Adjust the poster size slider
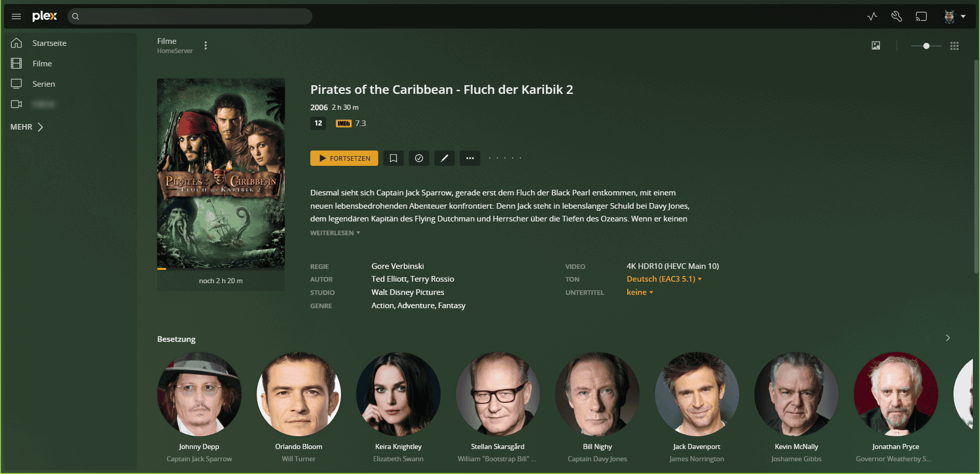The width and height of the screenshot is (980, 474). 926,46
